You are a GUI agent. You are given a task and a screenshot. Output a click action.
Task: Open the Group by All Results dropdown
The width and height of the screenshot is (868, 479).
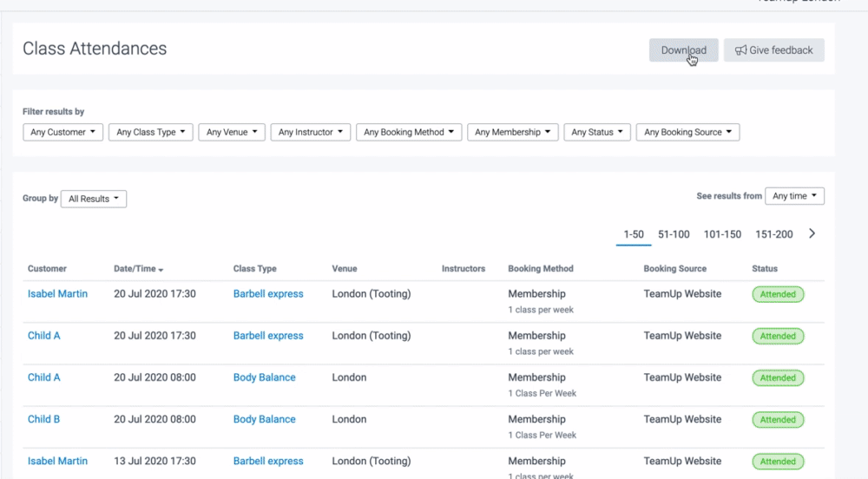coord(94,199)
